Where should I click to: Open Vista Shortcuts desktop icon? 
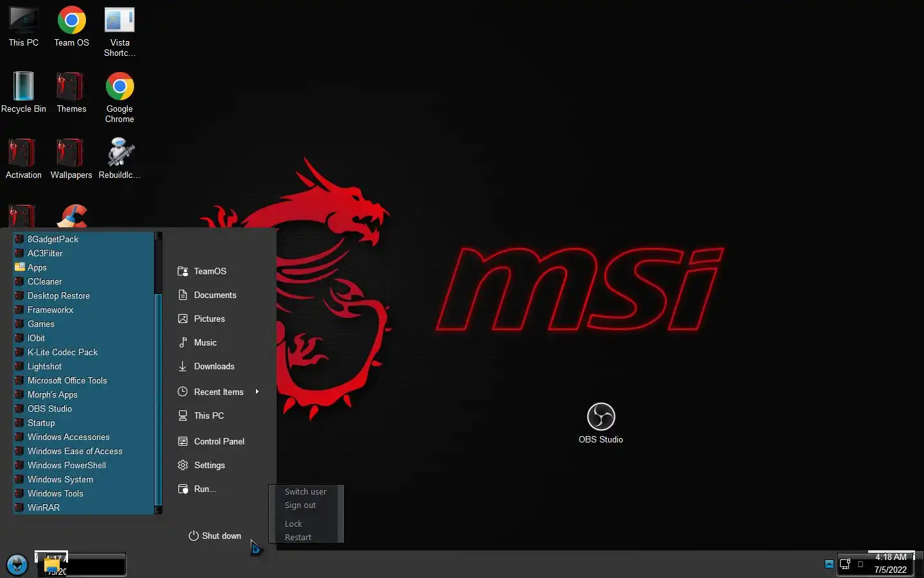119,32
